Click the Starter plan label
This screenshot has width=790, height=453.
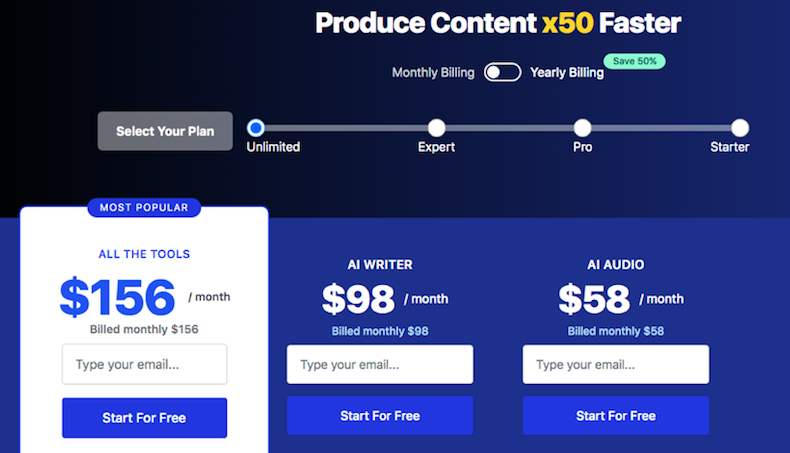coord(730,147)
